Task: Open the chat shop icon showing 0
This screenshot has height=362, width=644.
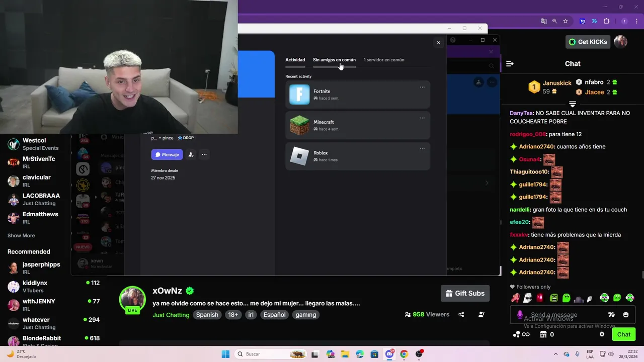Action: (546, 334)
